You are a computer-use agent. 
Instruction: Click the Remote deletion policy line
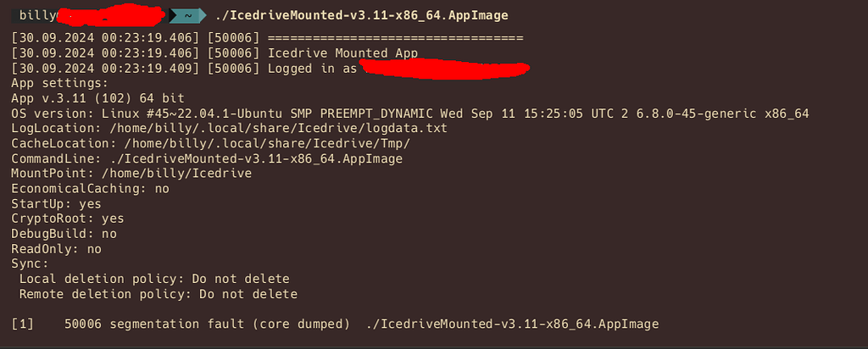[159, 294]
